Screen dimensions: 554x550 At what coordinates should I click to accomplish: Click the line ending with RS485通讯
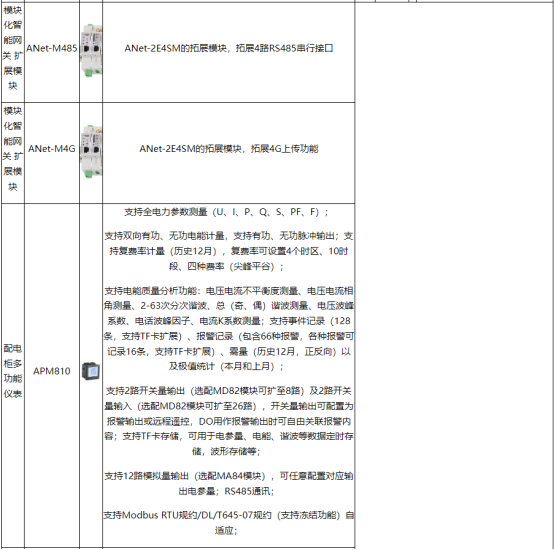click(x=226, y=491)
